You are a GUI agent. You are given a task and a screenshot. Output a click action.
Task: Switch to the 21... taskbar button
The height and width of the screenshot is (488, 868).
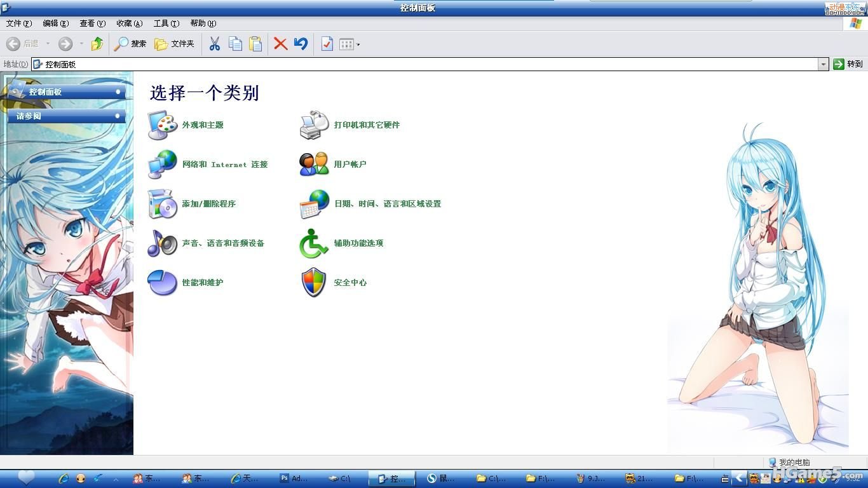pos(641,478)
